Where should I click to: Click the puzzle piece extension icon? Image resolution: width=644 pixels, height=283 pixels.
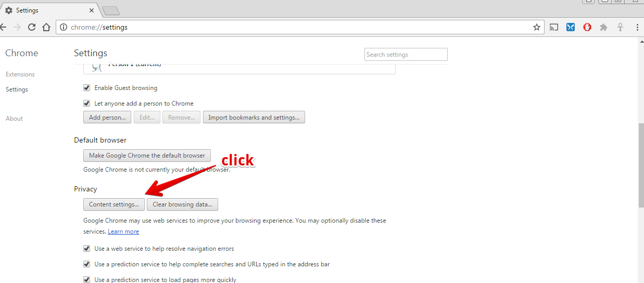pos(603,27)
